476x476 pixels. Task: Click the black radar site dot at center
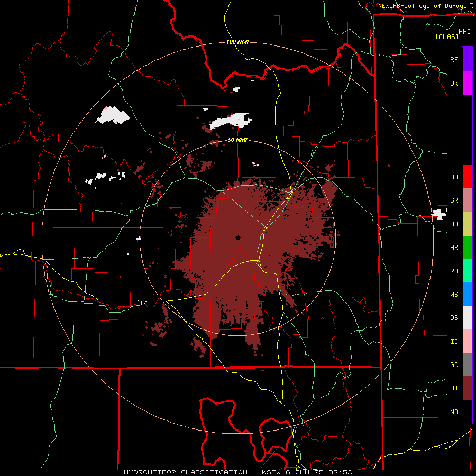[x=237, y=237]
